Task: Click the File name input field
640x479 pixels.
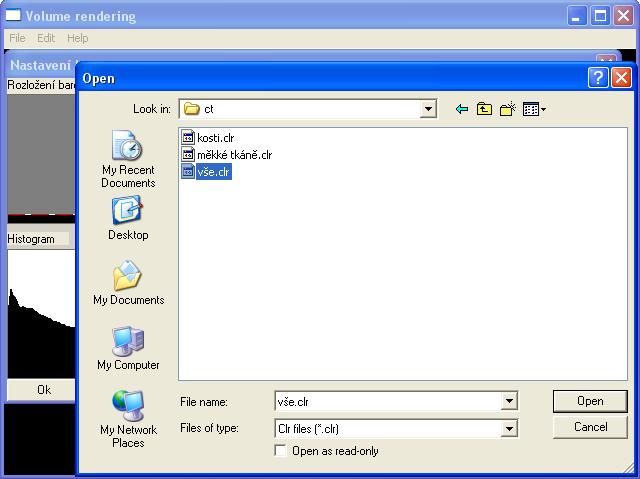Action: [x=388, y=401]
